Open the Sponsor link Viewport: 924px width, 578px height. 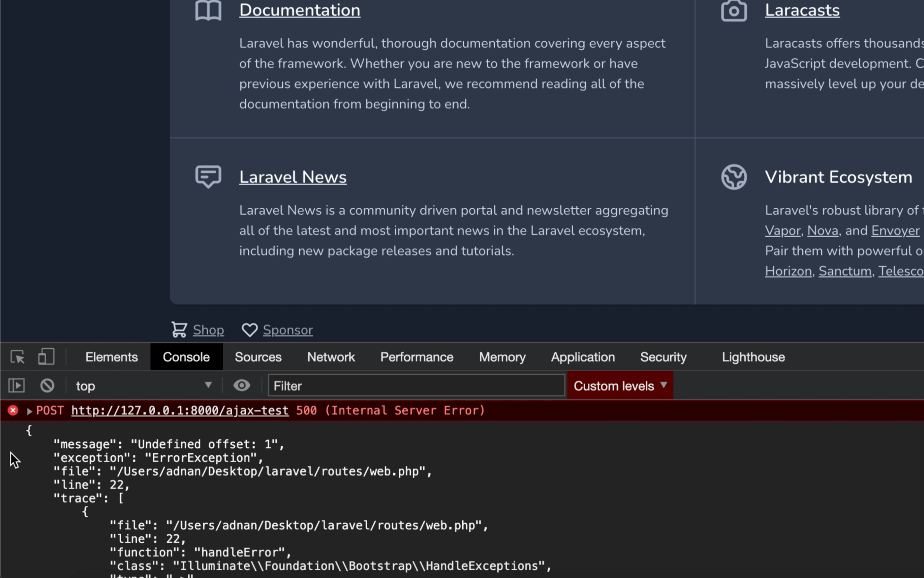tap(288, 330)
